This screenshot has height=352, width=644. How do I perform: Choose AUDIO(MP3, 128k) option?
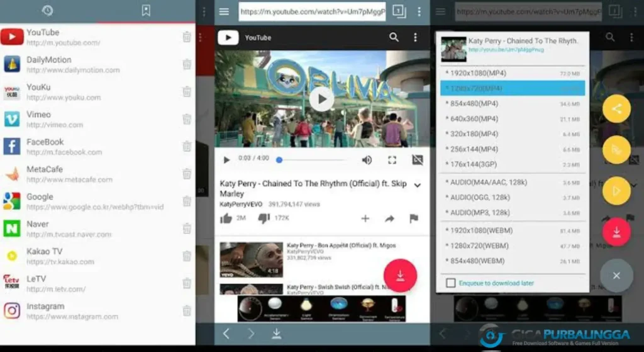tap(513, 213)
